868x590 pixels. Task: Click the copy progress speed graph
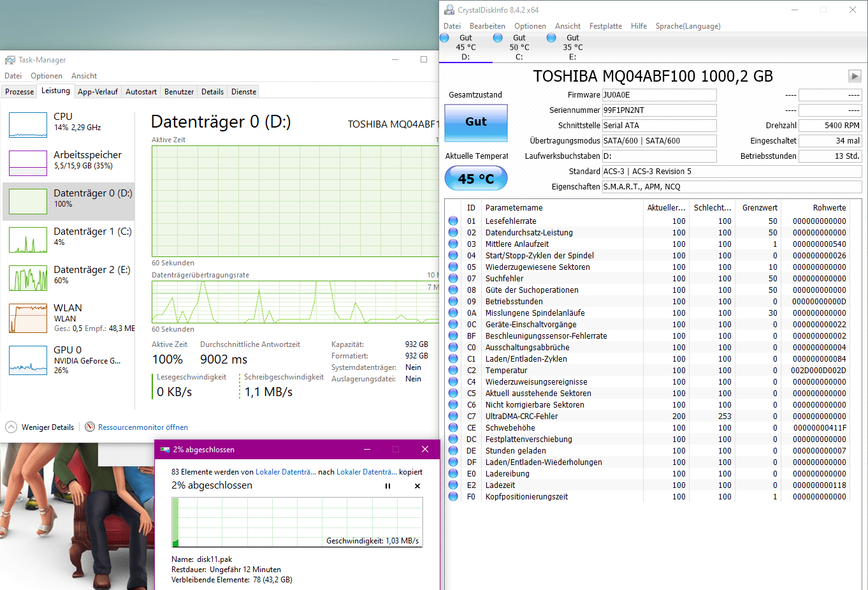298,522
